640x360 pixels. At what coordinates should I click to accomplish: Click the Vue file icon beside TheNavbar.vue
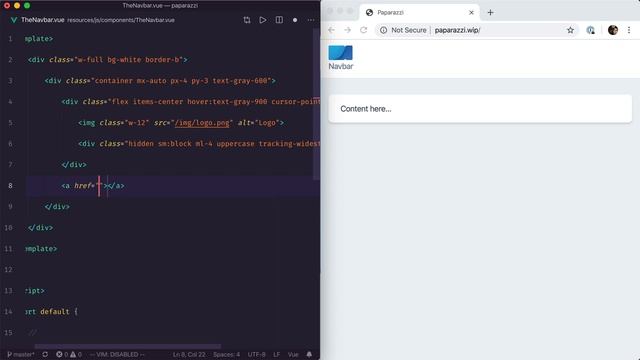(13, 20)
